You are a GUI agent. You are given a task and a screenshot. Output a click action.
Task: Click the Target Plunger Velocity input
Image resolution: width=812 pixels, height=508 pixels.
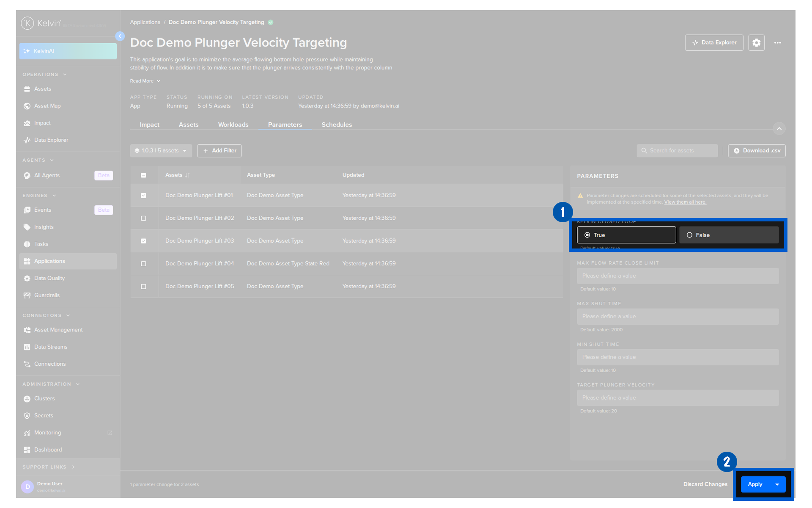tap(678, 398)
